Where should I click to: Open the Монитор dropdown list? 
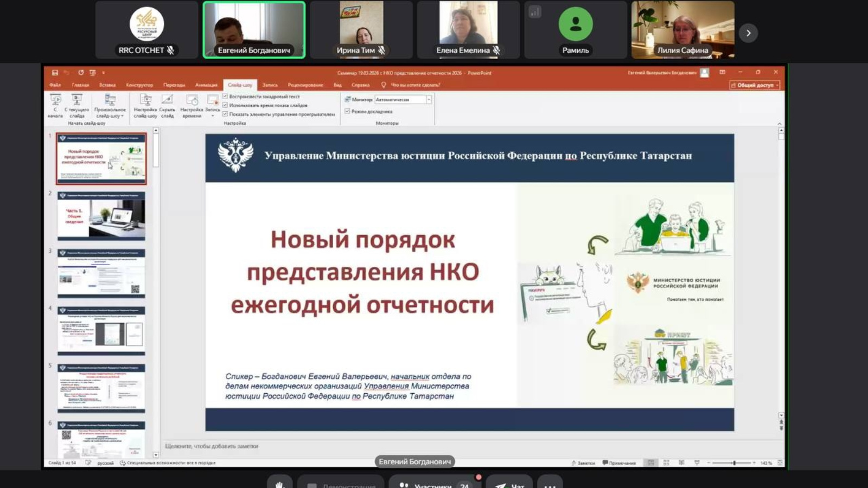[x=429, y=100]
